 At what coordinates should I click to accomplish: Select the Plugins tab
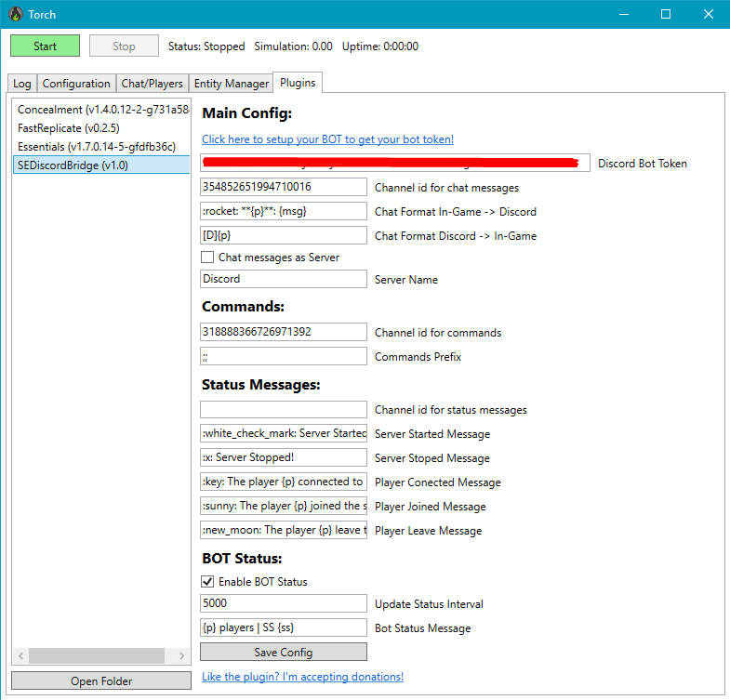(x=298, y=83)
